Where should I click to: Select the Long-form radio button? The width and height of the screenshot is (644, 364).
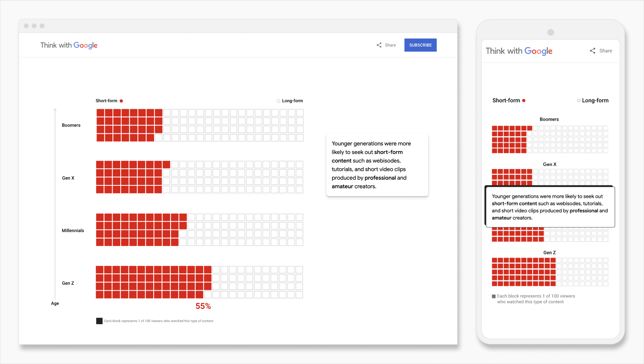[278, 101]
